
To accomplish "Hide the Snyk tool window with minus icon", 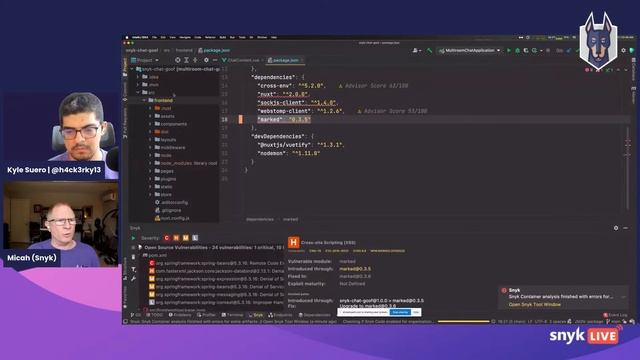I will pos(625,228).
